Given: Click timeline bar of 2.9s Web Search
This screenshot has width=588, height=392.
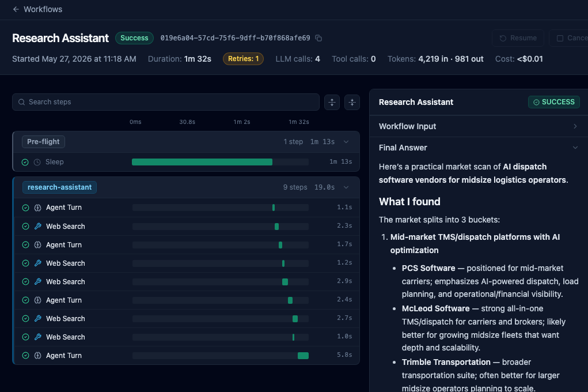Looking at the screenshot, I should [x=285, y=282].
